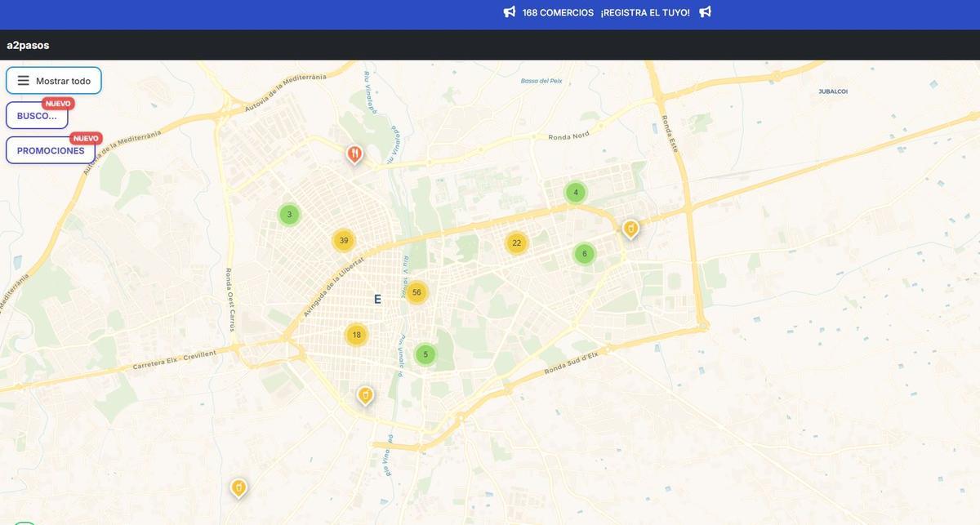
Task: Open the cluster marker showing 56 commerces
Action: (x=416, y=291)
